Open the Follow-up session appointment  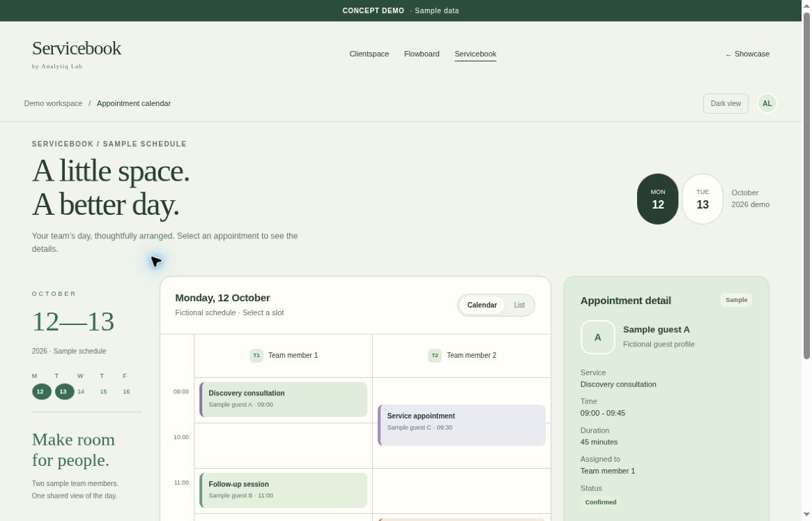point(283,490)
